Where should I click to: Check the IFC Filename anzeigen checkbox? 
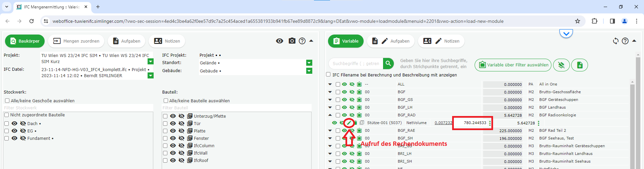pos(329,75)
